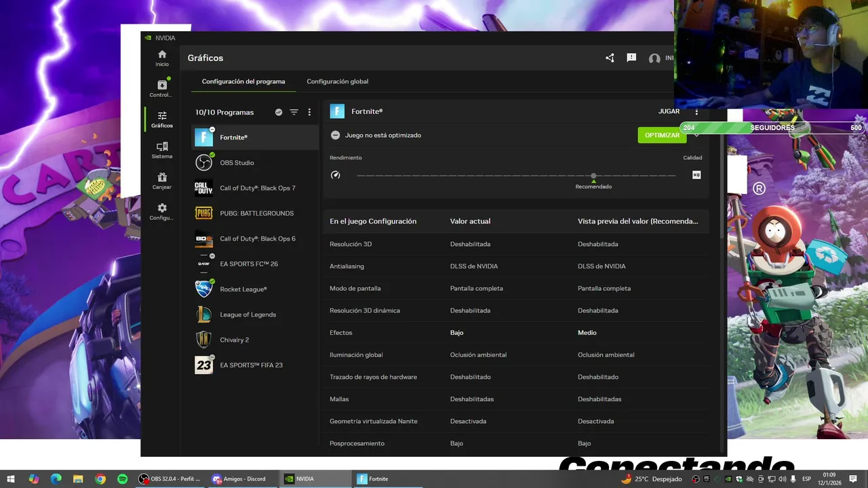Image resolution: width=868 pixels, height=488 pixels.
Task: Click the Modo de pantalla setting label
Action: (x=355, y=288)
